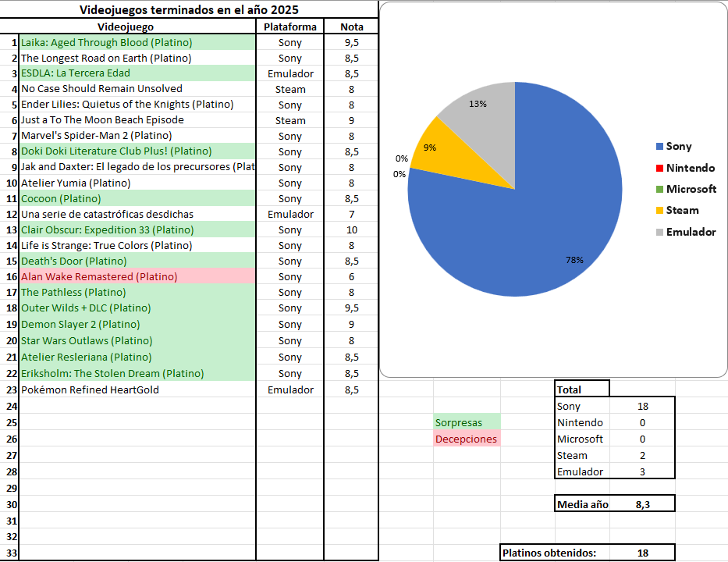Click the Platinos obtenidos value 18
Screen dimensions: 728x562
642,553
